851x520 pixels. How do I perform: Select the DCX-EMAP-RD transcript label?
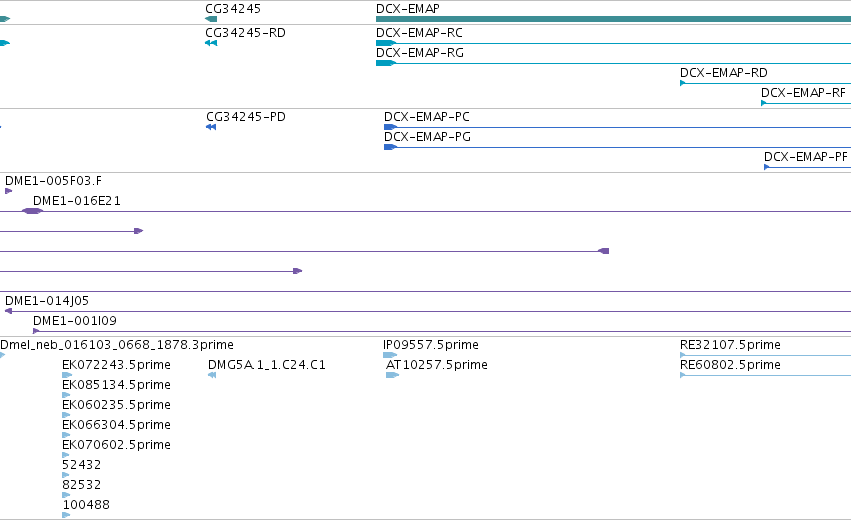pos(723,73)
